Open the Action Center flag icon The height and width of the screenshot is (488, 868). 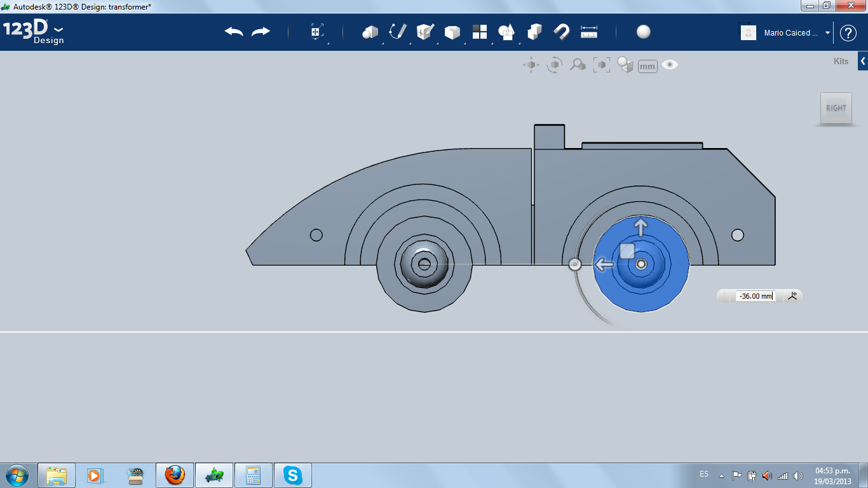[x=737, y=475]
